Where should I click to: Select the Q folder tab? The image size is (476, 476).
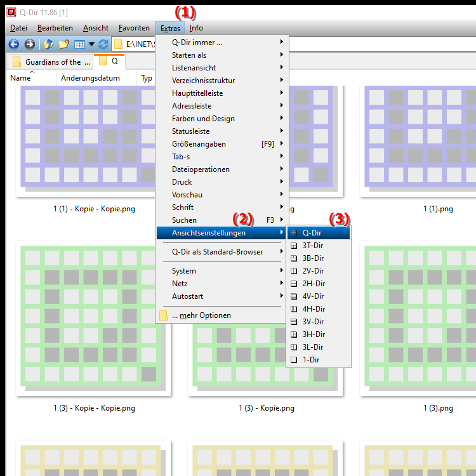tap(109, 62)
